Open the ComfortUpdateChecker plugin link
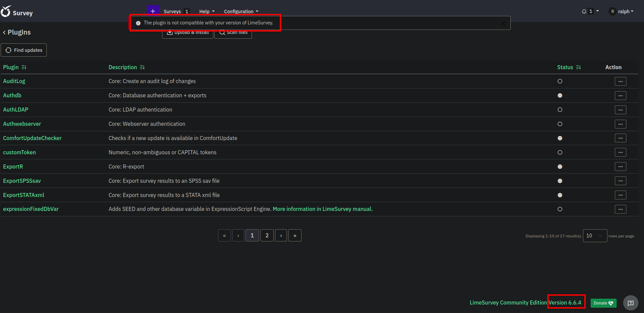 click(x=32, y=138)
